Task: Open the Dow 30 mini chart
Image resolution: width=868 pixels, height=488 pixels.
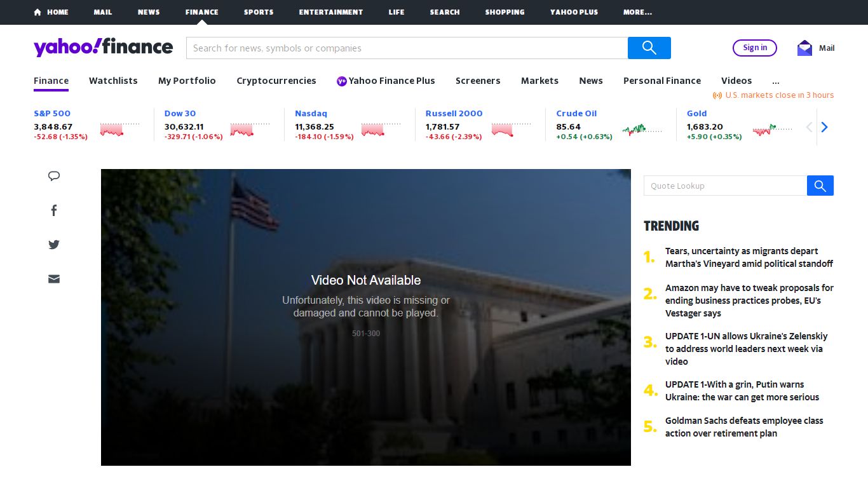Action: (250, 129)
